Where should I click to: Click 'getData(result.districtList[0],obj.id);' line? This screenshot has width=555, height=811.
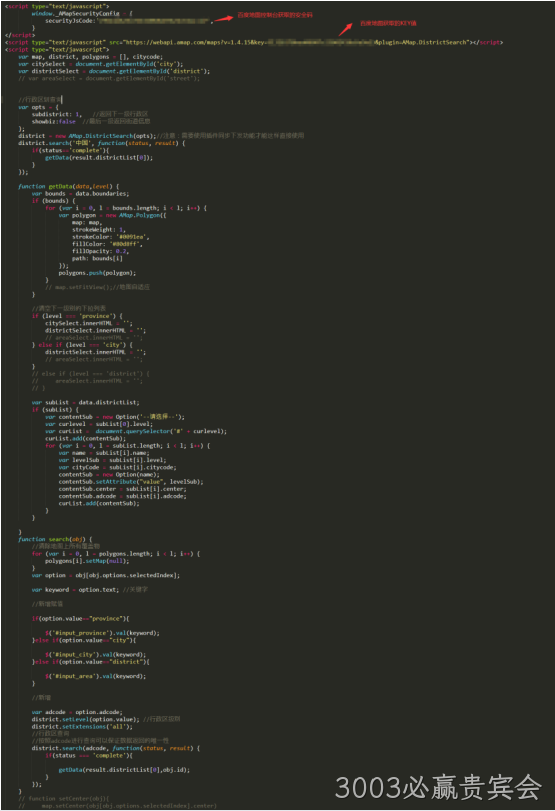(x=124, y=770)
